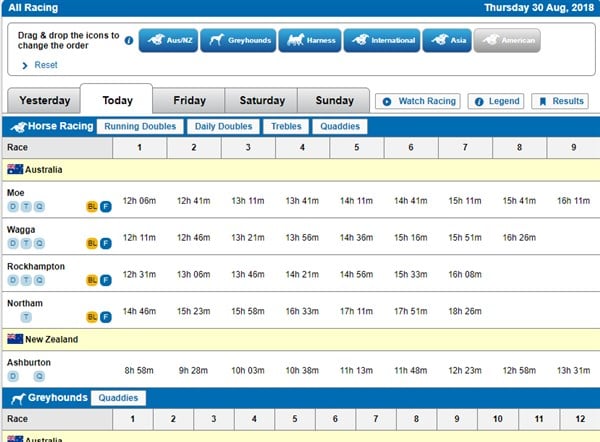Click the Rockhampton F icon
600x442 pixels.
(x=106, y=280)
